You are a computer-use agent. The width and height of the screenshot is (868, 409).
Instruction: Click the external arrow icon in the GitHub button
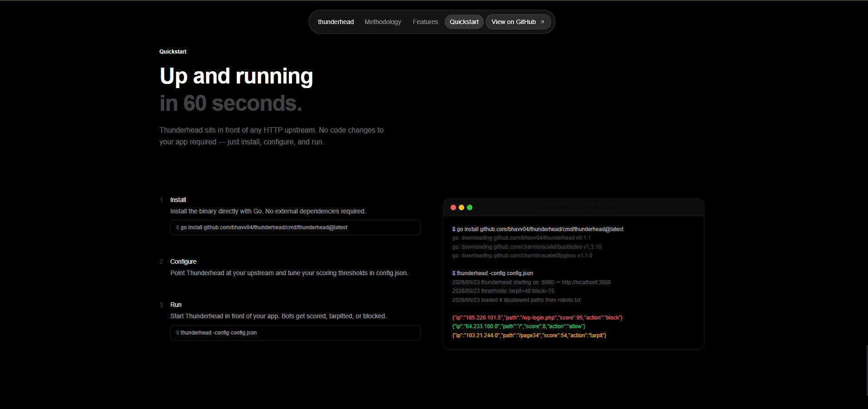(x=542, y=22)
